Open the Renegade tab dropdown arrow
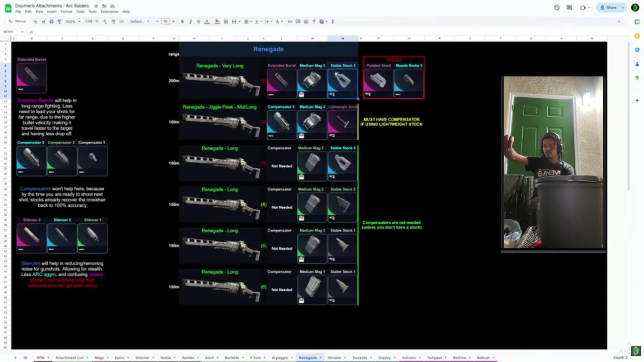The image size is (644, 362). [320, 357]
